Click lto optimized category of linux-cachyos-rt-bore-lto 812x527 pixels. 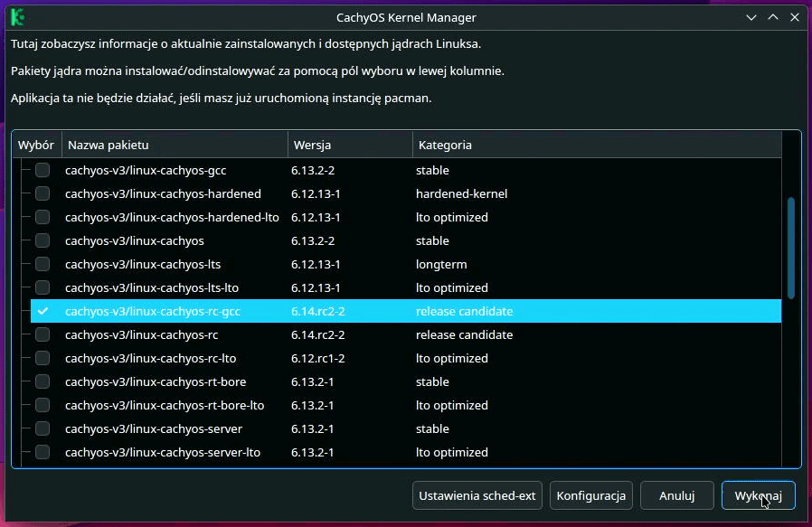click(451, 405)
